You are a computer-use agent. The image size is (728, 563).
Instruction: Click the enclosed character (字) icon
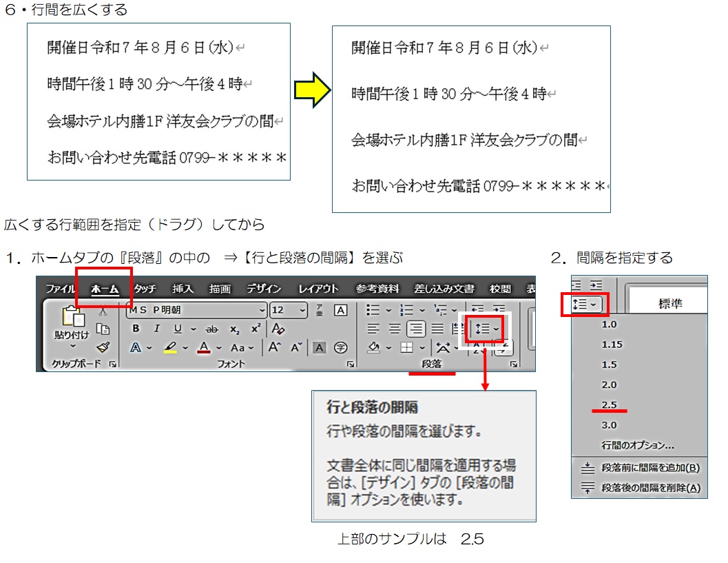pyautogui.click(x=340, y=348)
